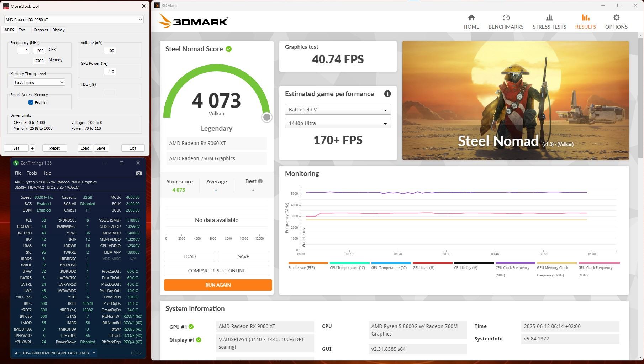
Task: Click the MoreClockTool title bar app icon
Action: [x=5, y=6]
